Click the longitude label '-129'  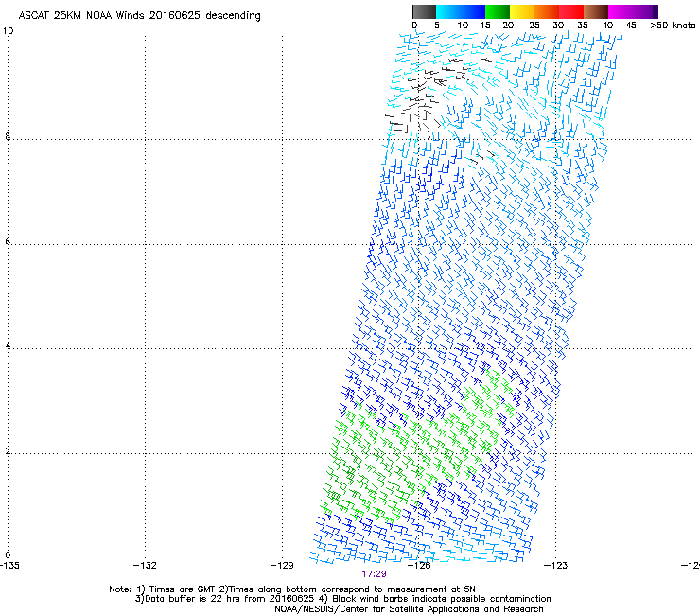pos(282,566)
